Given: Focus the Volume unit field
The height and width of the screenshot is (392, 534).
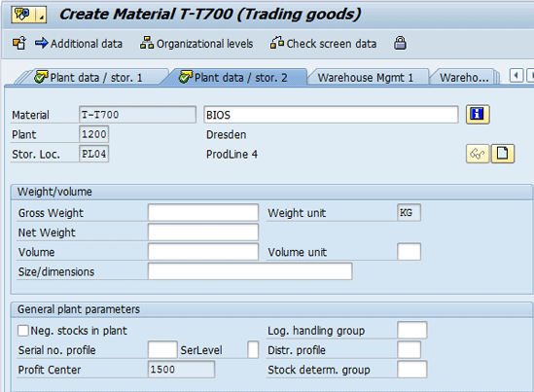Looking at the screenshot, I should pos(409,252).
